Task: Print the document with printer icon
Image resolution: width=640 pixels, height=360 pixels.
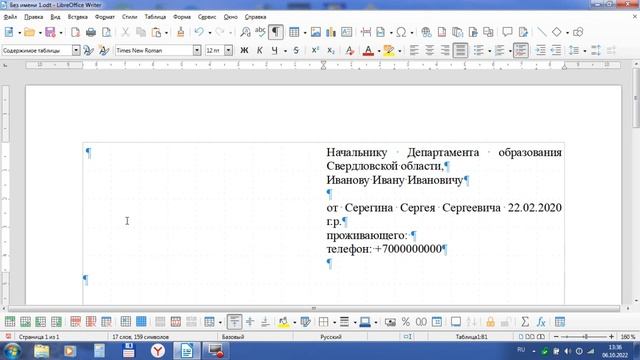Action: 91,32
